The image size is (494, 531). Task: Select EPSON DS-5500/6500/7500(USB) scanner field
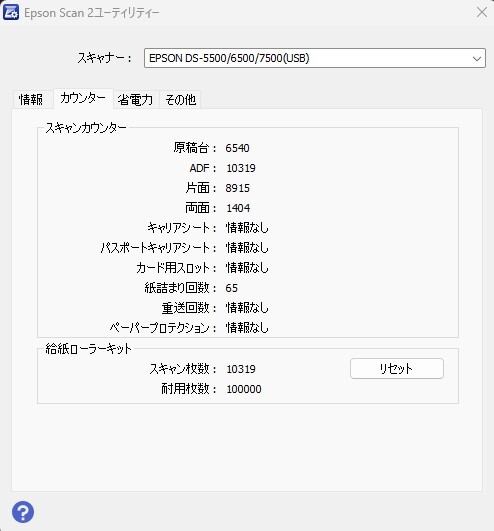tap(315, 58)
